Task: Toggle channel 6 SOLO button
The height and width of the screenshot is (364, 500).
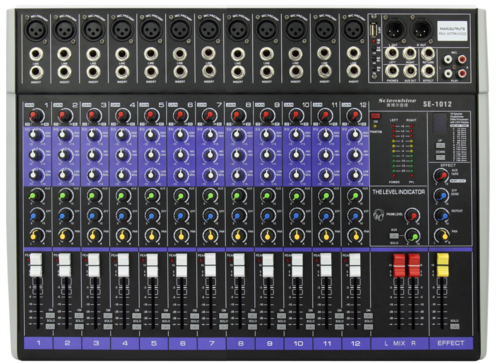Action: coord(195,326)
